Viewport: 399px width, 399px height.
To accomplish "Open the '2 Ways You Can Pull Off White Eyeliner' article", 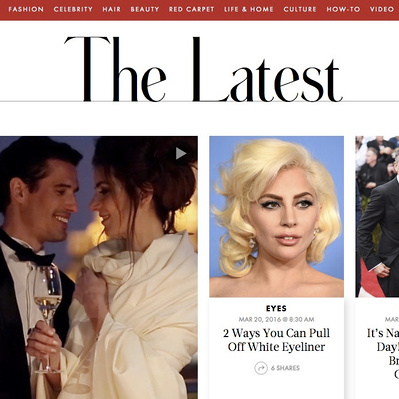I will 276,340.
